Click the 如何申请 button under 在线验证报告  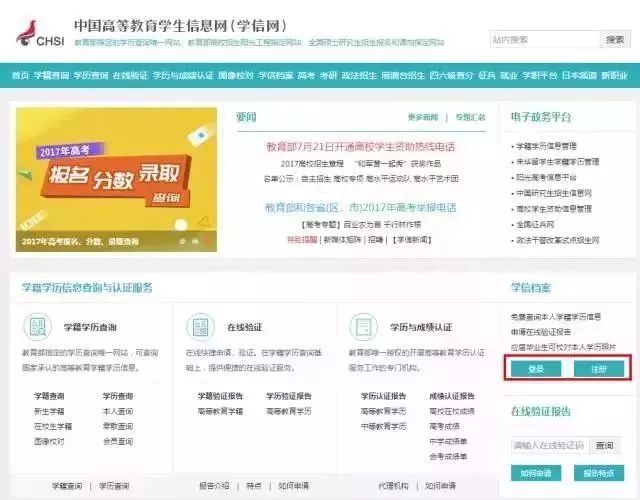coord(536,472)
